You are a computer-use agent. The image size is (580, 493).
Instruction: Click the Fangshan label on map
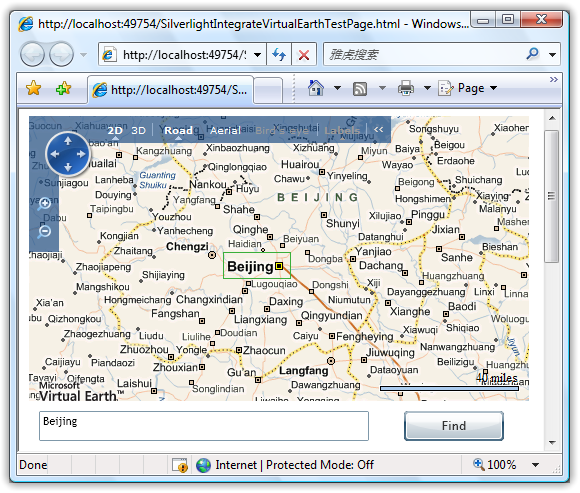(x=175, y=314)
